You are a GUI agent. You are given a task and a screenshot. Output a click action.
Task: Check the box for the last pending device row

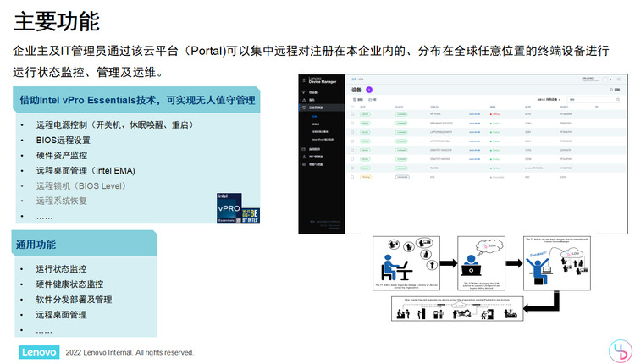click(352, 177)
